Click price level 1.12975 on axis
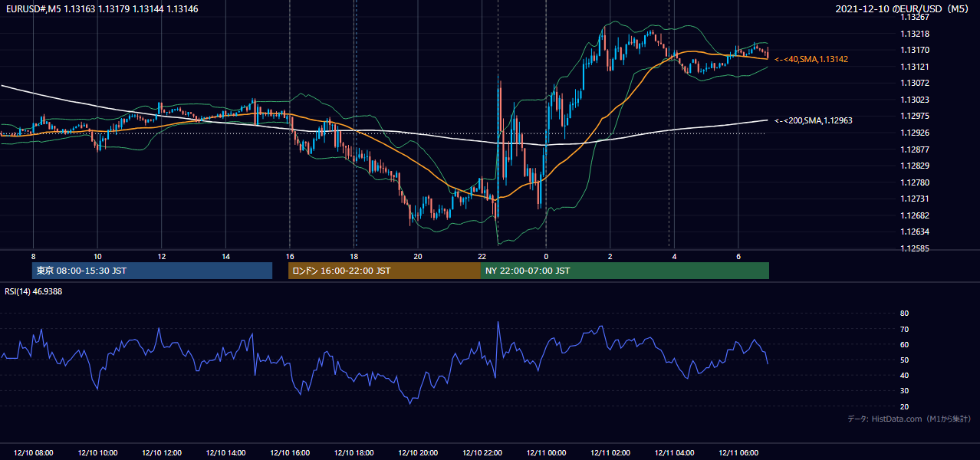 (915, 117)
